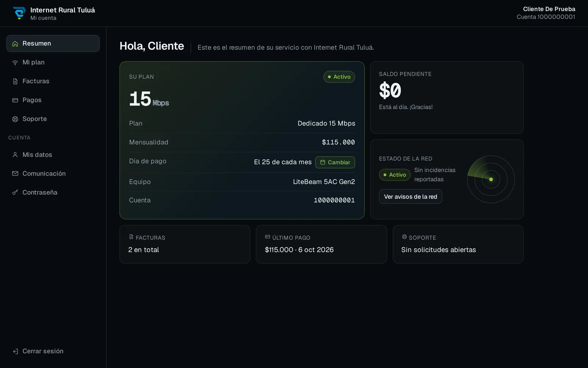Click Cerrar sesión to log out

click(53, 351)
